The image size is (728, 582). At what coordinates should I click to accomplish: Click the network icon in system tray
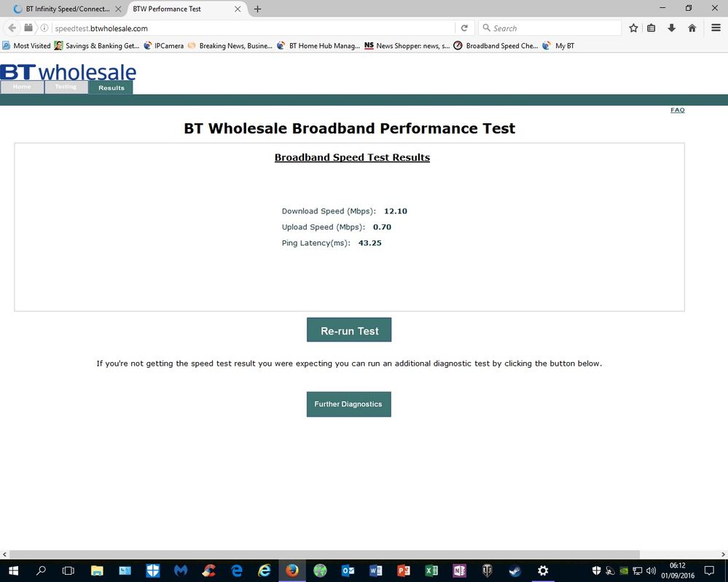tap(638, 570)
